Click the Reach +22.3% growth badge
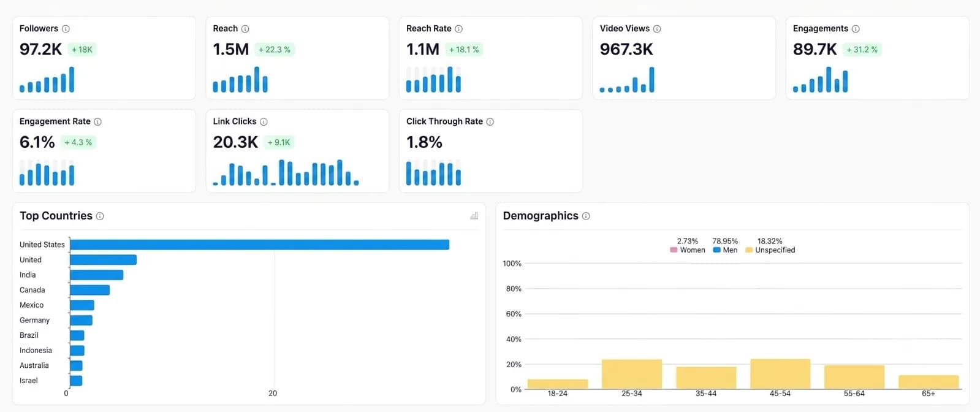The width and height of the screenshot is (980, 412). (275, 50)
